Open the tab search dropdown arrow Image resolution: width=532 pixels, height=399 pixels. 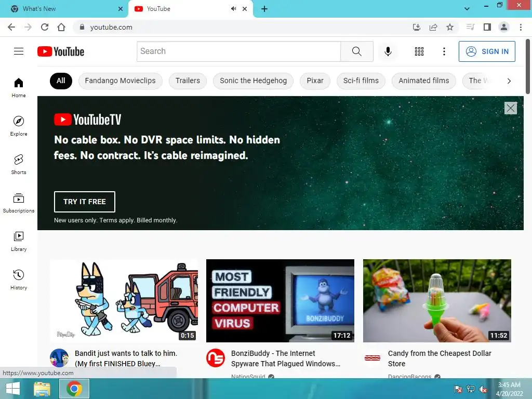pyautogui.click(x=467, y=9)
